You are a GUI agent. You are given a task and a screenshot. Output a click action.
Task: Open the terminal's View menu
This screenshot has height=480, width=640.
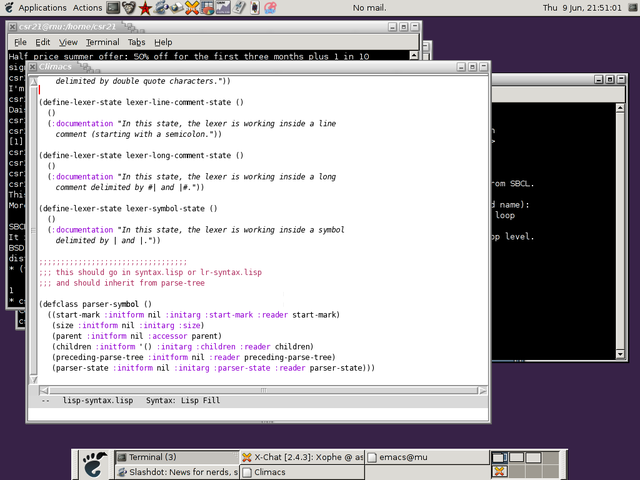[68, 42]
